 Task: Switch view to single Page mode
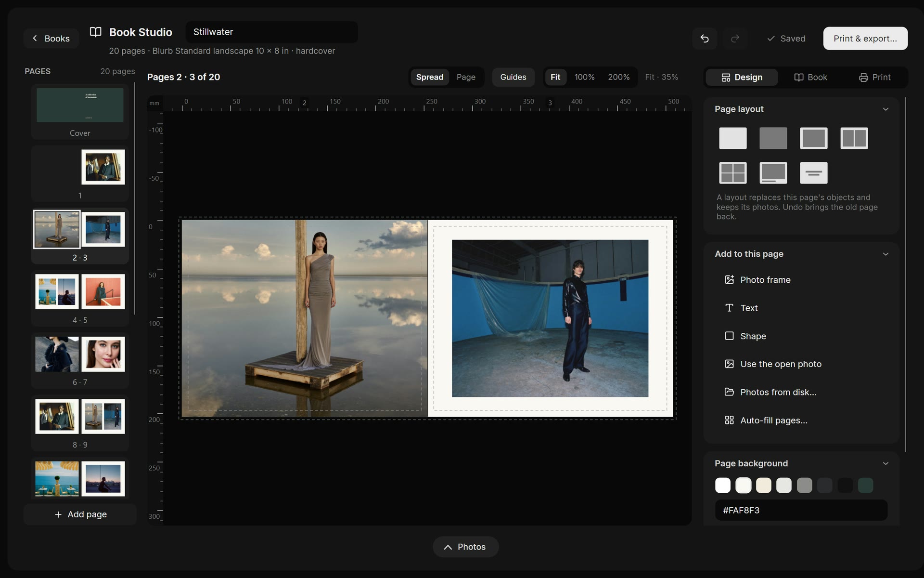(x=466, y=77)
